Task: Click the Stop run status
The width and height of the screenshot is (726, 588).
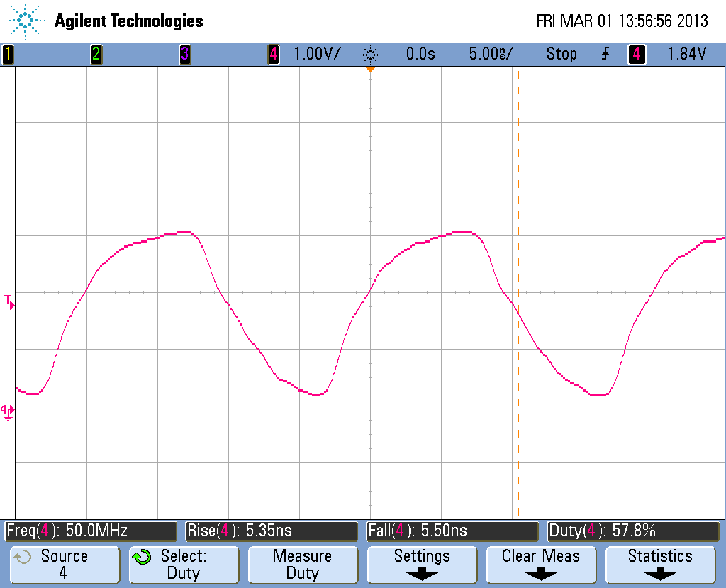Action: [562, 54]
